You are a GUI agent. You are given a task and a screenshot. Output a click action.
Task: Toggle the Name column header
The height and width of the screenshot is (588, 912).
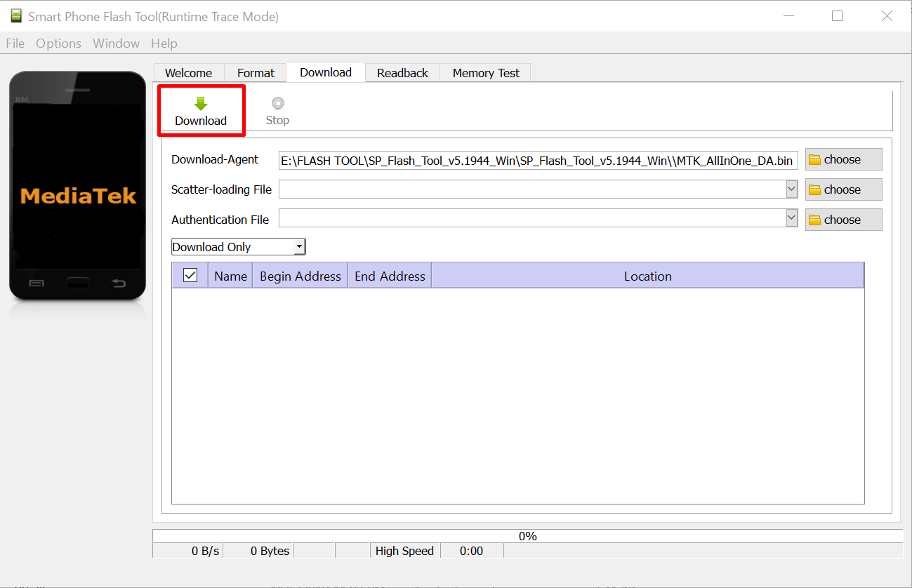point(230,276)
